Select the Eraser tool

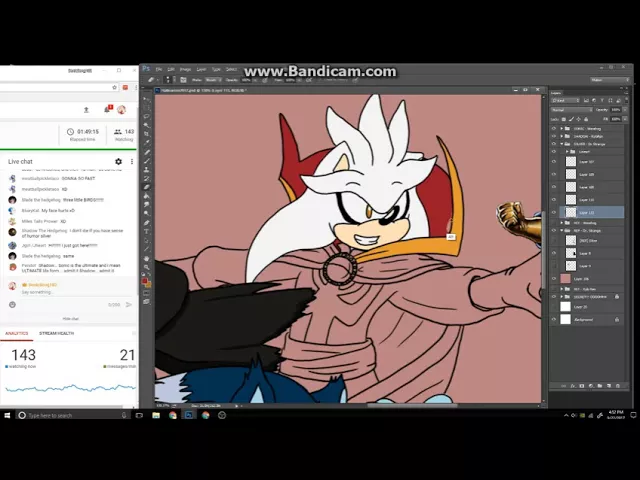(x=147, y=187)
